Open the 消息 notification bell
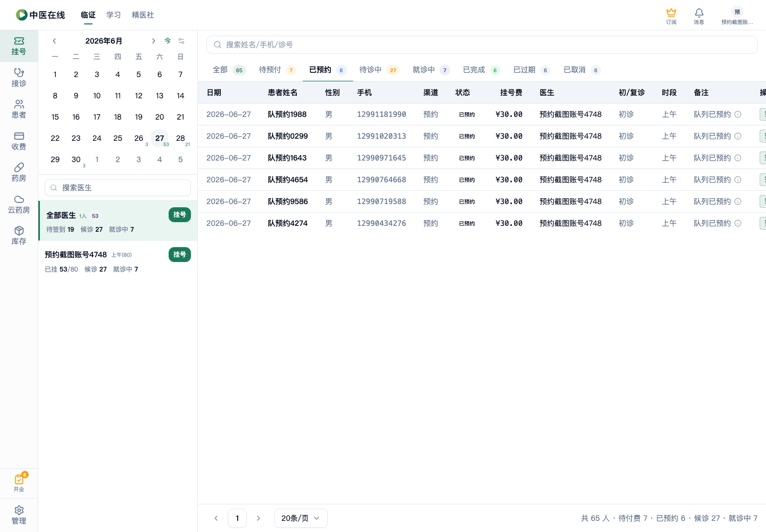766x532 pixels. (699, 16)
